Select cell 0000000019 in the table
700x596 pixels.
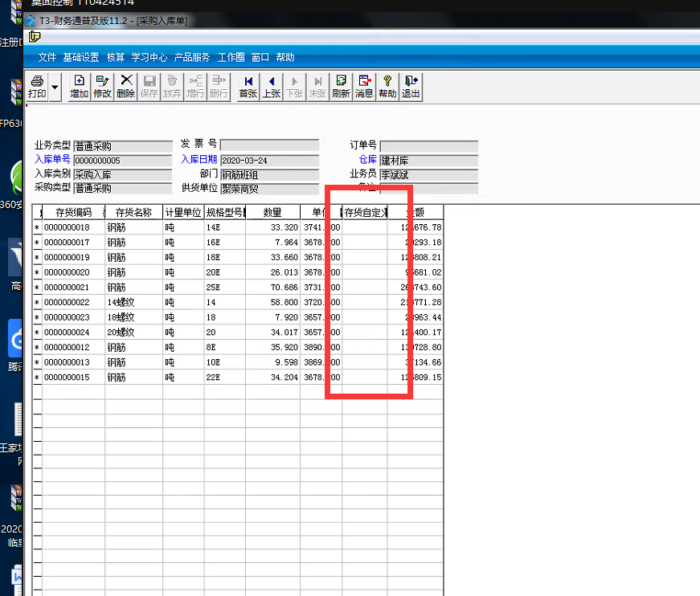(73, 257)
